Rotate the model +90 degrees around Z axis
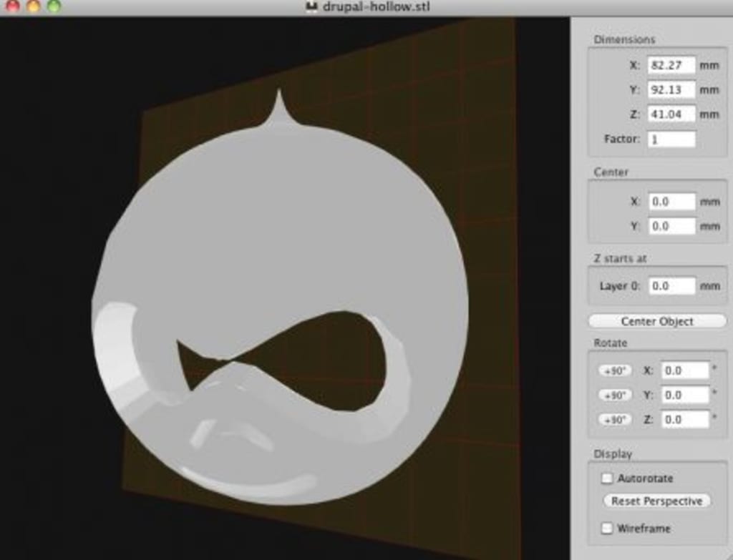Viewport: 733px width, 560px height. 616,419
